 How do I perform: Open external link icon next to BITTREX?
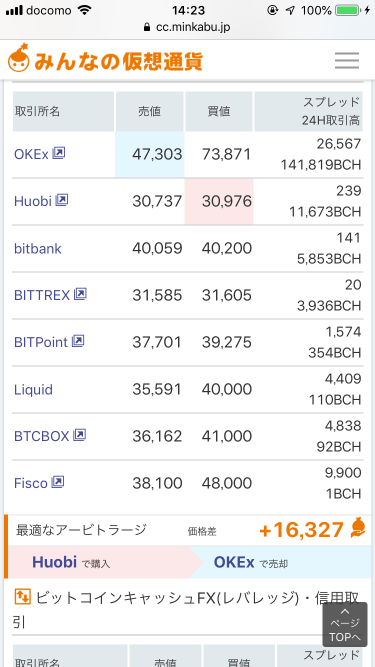[x=80, y=294]
